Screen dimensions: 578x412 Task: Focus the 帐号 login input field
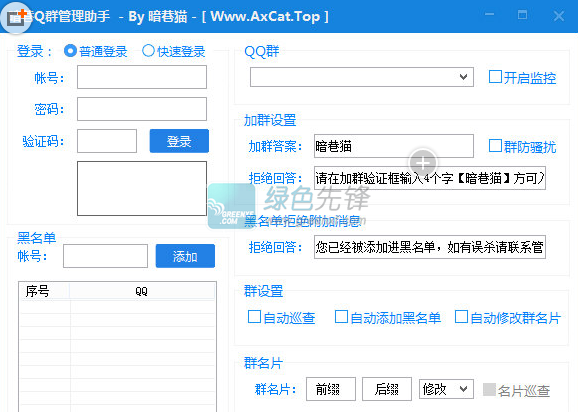coord(142,77)
